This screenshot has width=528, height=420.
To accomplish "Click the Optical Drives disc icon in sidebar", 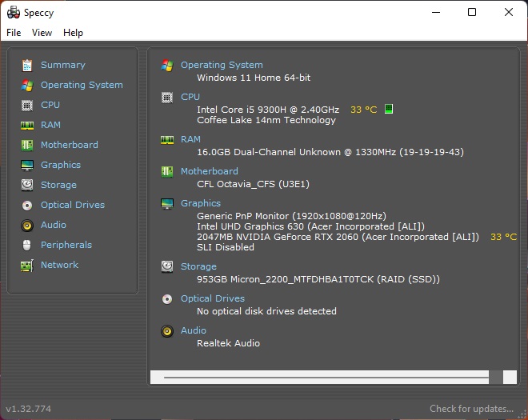I will (x=27, y=205).
